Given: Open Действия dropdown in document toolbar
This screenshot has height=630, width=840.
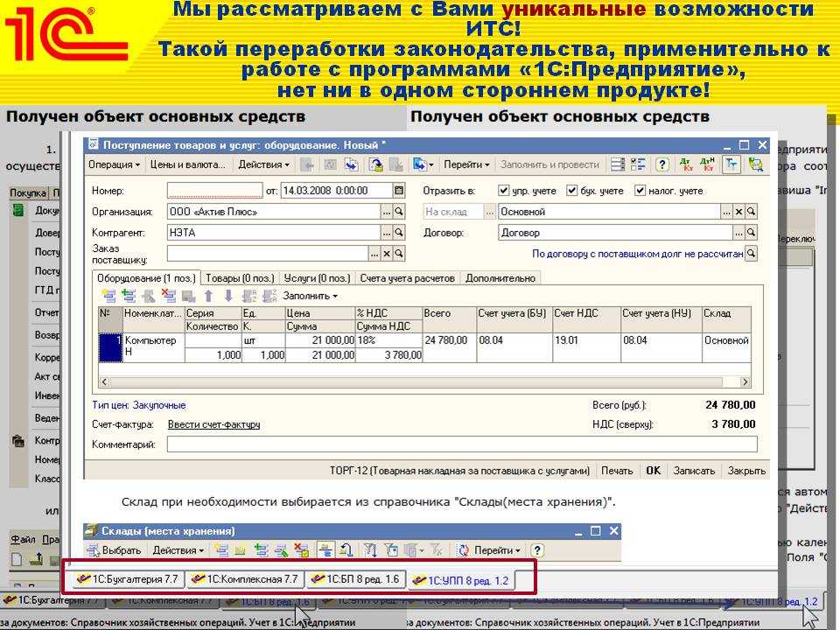Looking at the screenshot, I should tap(263, 164).
